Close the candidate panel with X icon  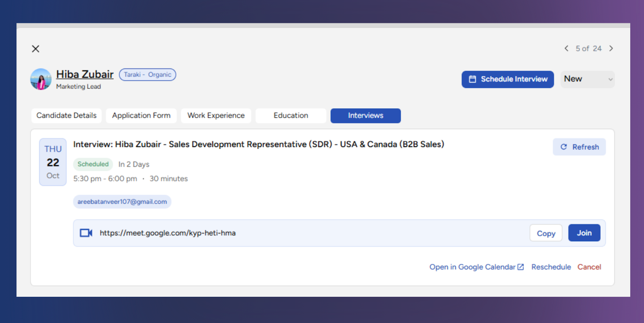[x=35, y=49]
